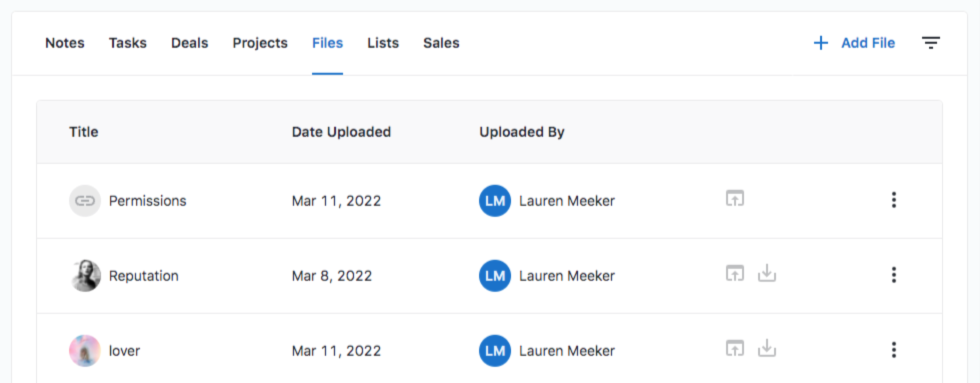Open the lover file in a new window
This screenshot has width=980, height=383.
734,348
